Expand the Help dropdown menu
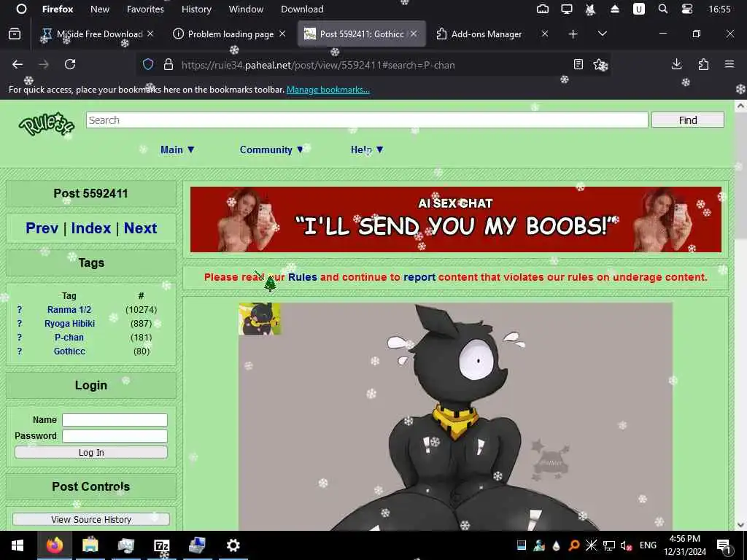 click(x=367, y=149)
